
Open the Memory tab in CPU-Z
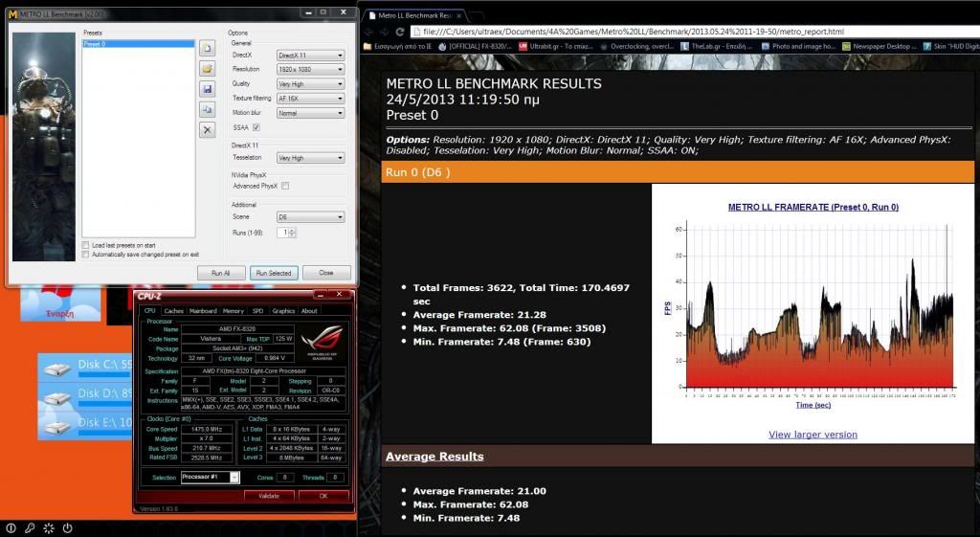233,310
